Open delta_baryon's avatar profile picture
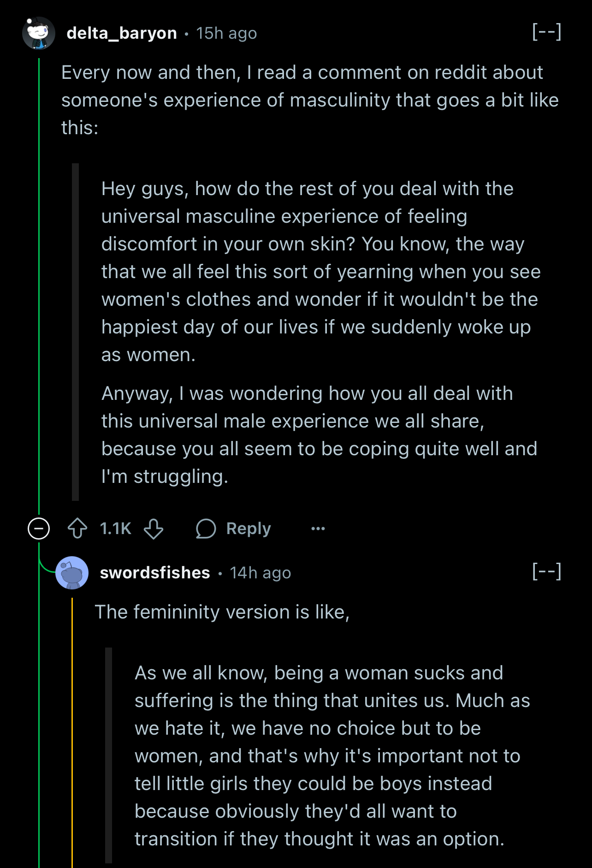 39,33
